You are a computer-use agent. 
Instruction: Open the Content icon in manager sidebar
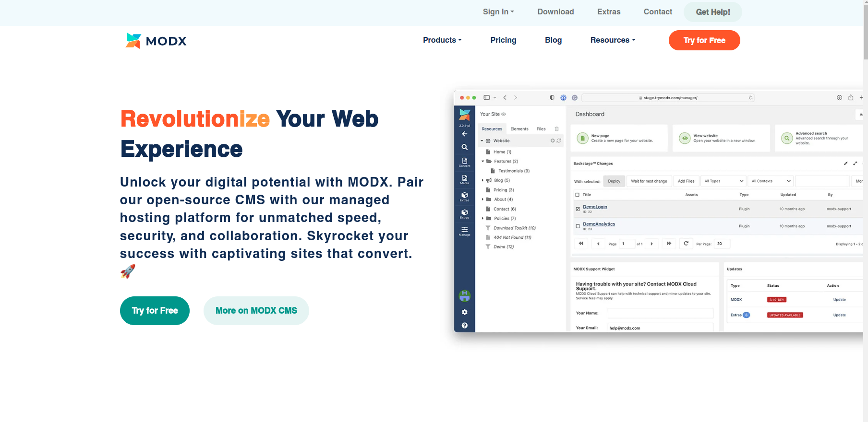[x=464, y=162]
